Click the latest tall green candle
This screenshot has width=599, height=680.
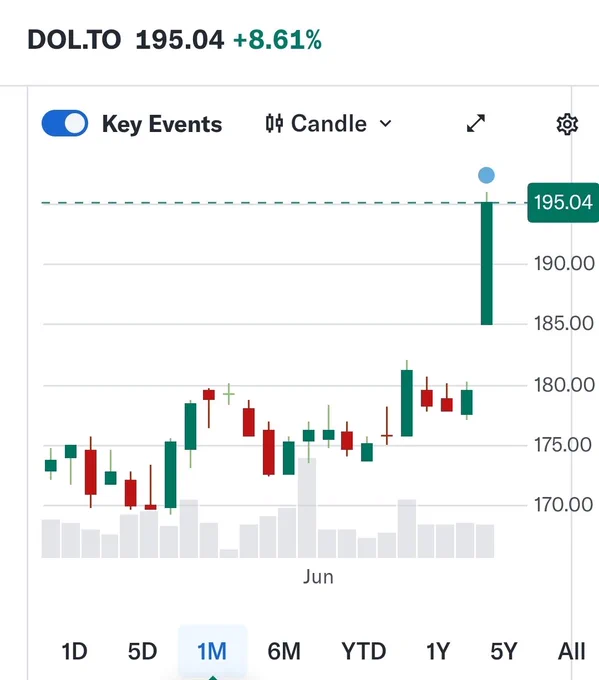click(x=487, y=263)
